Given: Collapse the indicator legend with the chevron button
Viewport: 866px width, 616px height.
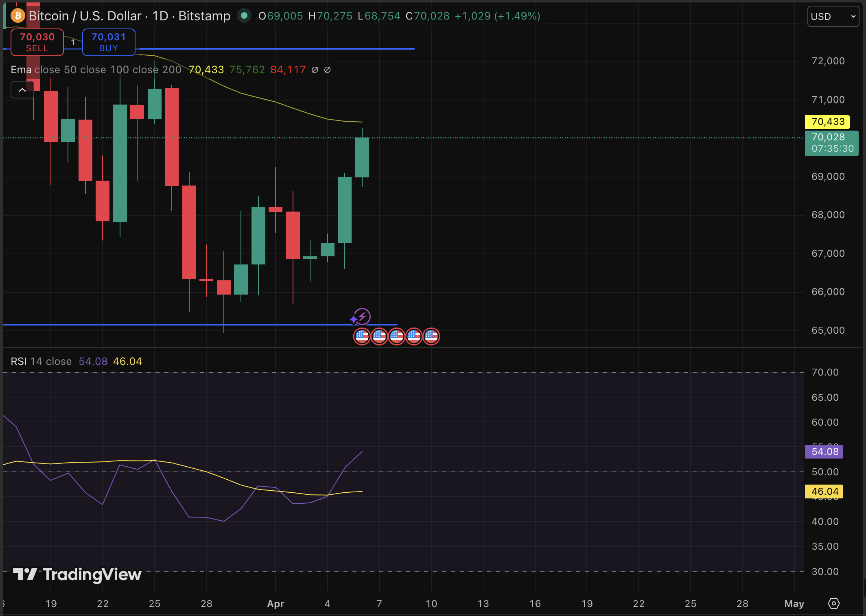Looking at the screenshot, I should pos(22,90).
